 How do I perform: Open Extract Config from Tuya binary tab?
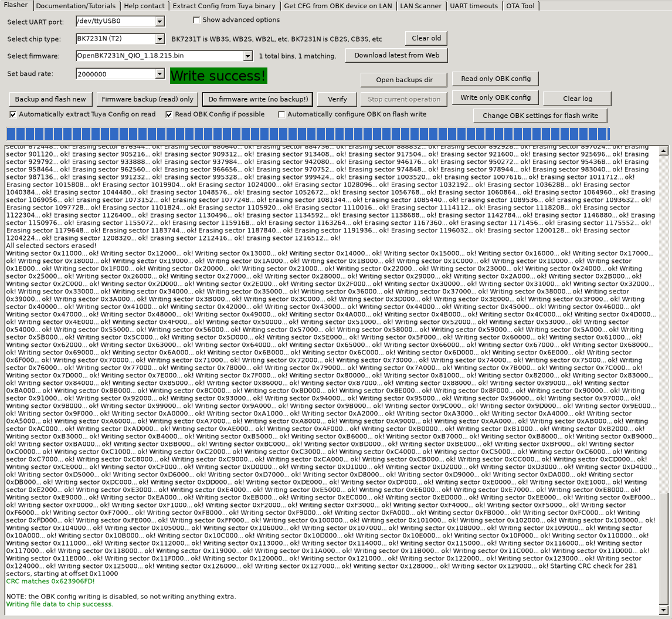pyautogui.click(x=224, y=6)
